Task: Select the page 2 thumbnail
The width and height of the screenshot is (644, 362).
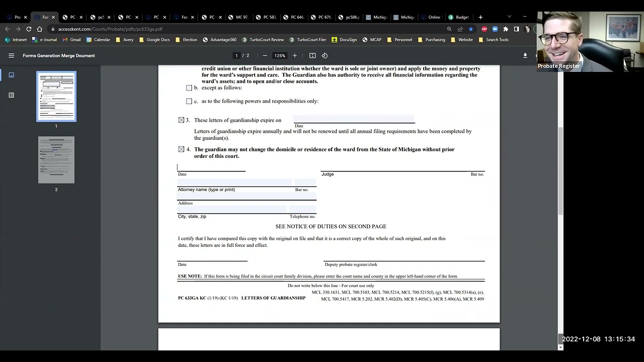Action: point(56,160)
